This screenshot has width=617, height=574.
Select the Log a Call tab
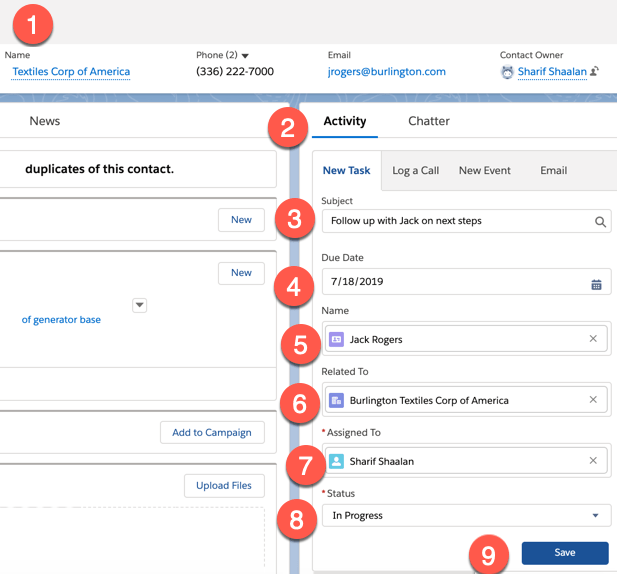(x=416, y=170)
